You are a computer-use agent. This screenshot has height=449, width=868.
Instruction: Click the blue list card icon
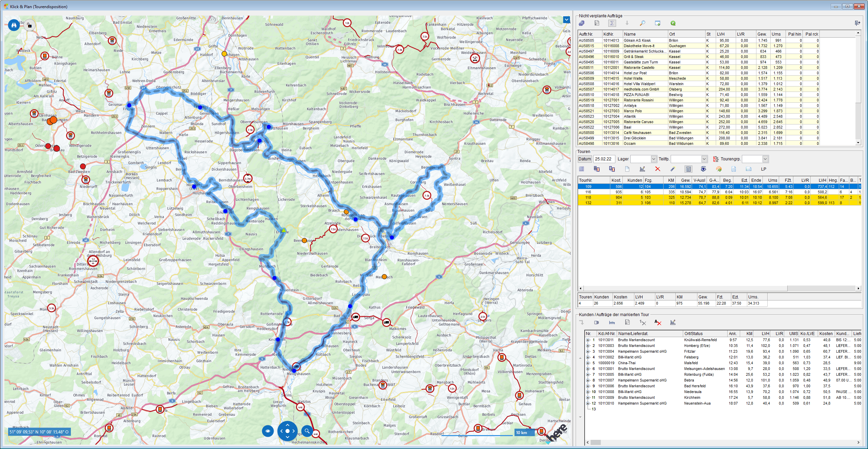(749, 169)
